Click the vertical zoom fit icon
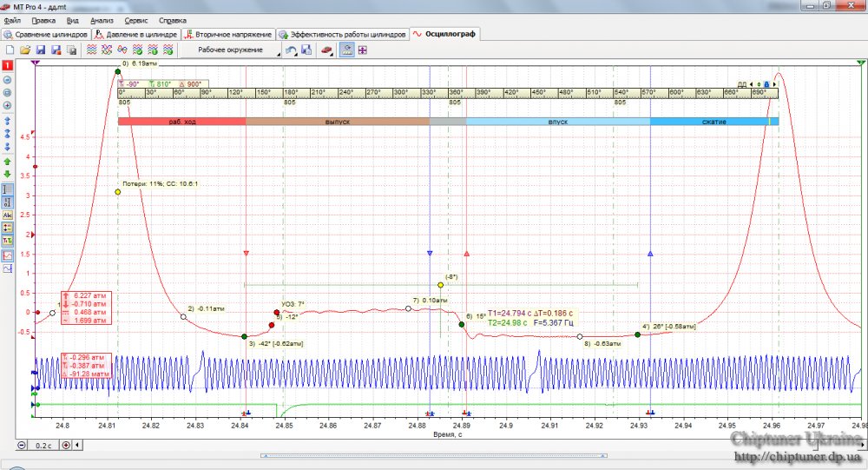The image size is (868, 470). point(8,93)
